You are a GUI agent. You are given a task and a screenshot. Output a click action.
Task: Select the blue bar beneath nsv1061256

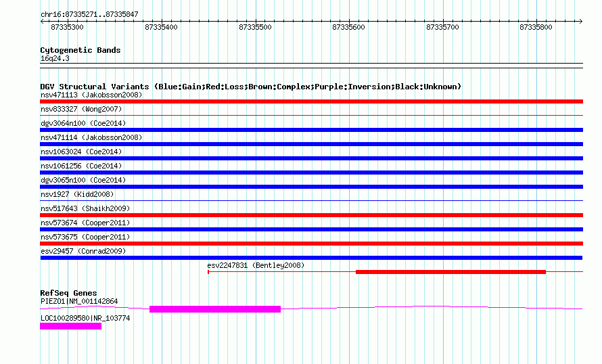tap(311, 173)
